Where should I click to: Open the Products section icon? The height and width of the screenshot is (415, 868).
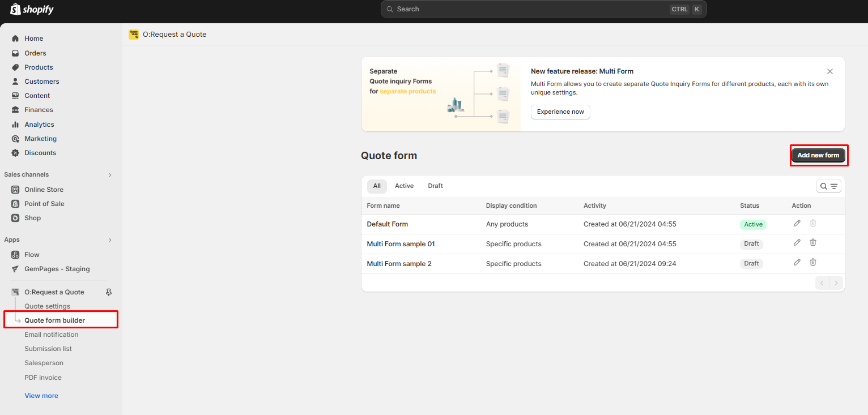[x=15, y=67]
